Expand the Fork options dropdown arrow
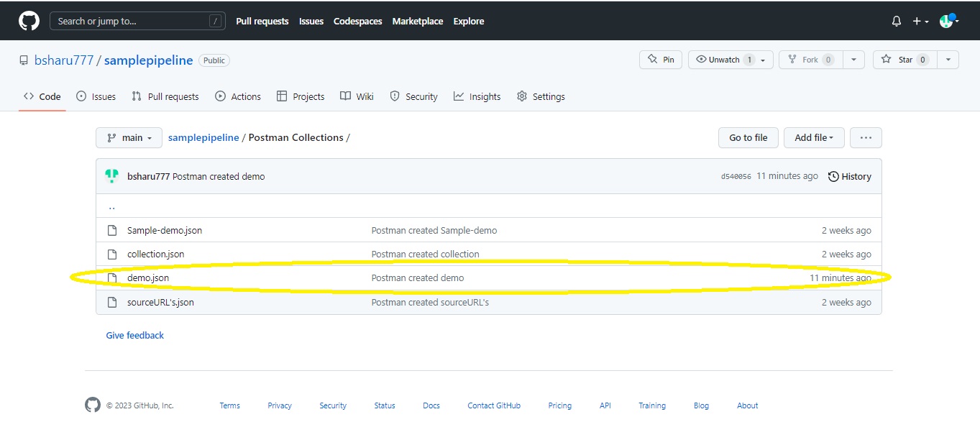The height and width of the screenshot is (445, 980). pos(853,60)
